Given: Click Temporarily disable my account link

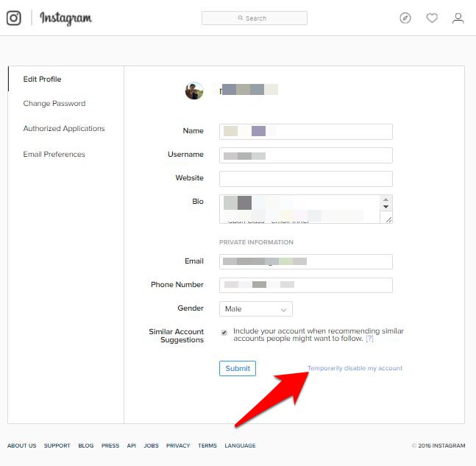Looking at the screenshot, I should pos(355,368).
